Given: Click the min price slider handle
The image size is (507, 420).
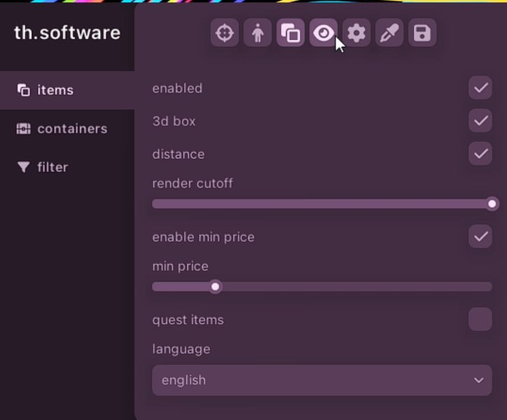Looking at the screenshot, I should (x=216, y=286).
